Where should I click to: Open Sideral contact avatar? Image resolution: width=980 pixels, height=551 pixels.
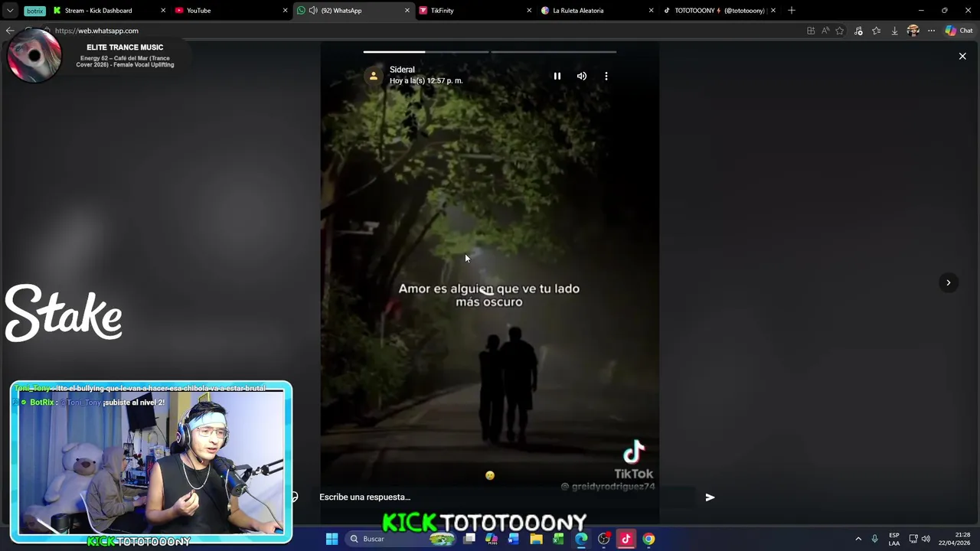(374, 75)
